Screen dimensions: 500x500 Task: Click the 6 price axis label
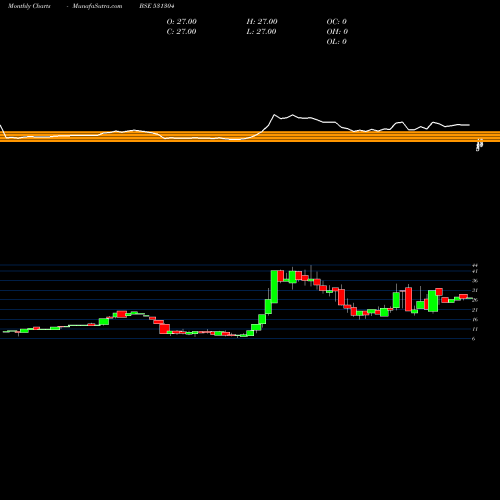point(474,339)
